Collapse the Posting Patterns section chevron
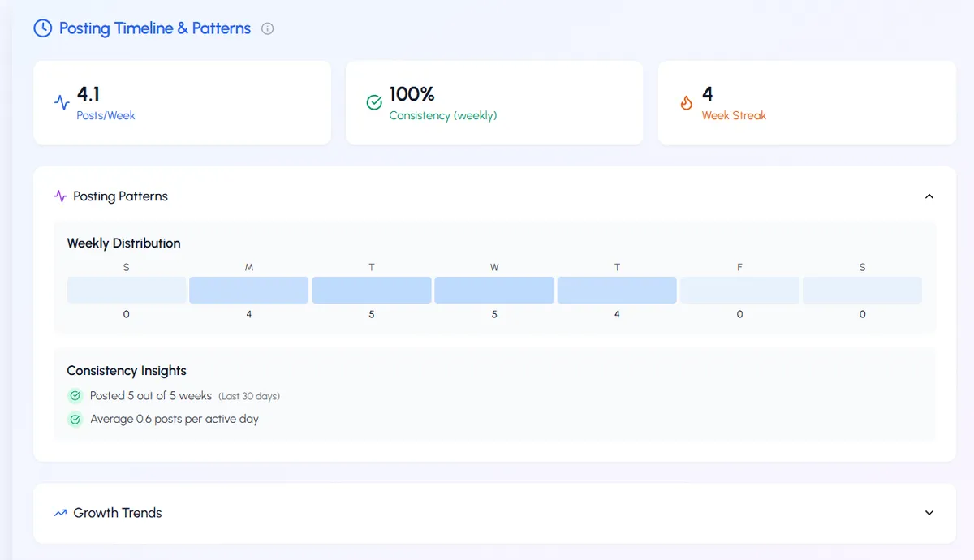The width and height of the screenshot is (974, 560). click(x=929, y=196)
